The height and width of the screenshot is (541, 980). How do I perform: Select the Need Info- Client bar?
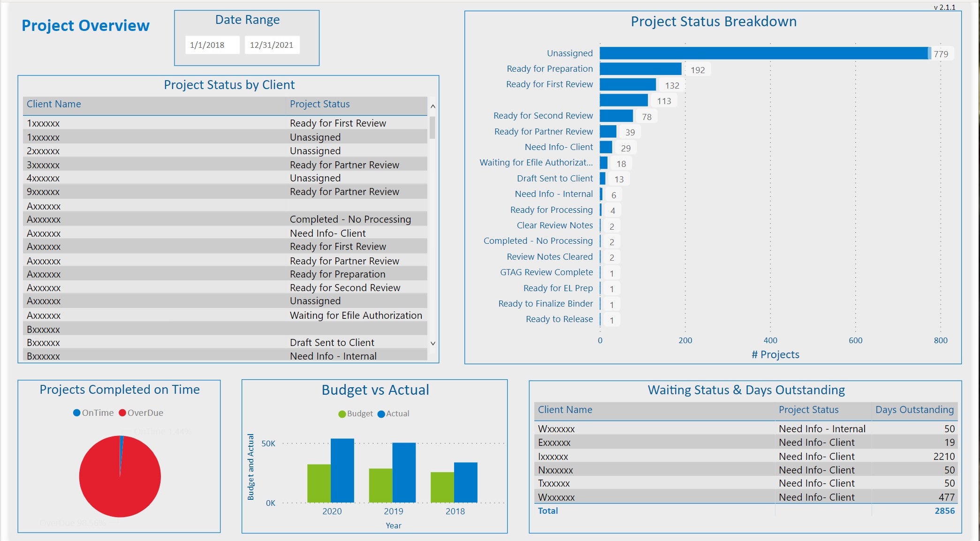(x=606, y=147)
